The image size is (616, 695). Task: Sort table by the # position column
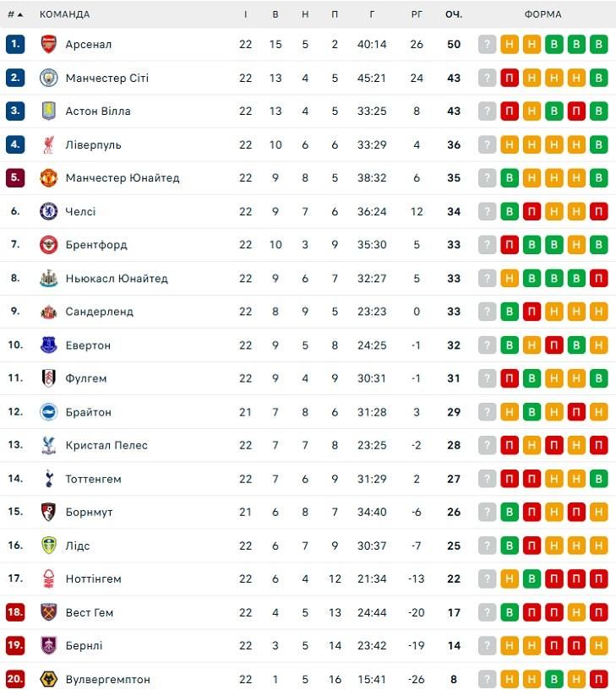(14, 14)
